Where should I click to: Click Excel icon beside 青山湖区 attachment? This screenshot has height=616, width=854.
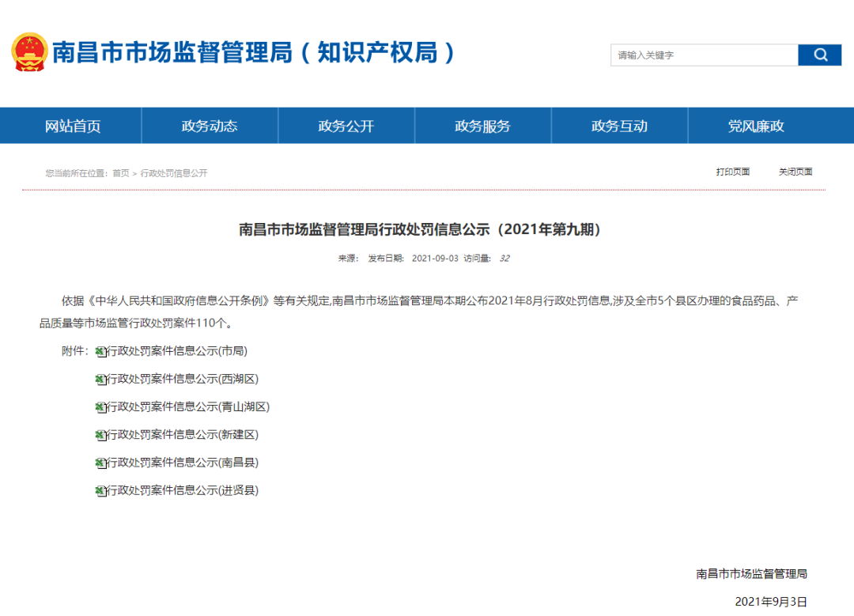pos(100,407)
